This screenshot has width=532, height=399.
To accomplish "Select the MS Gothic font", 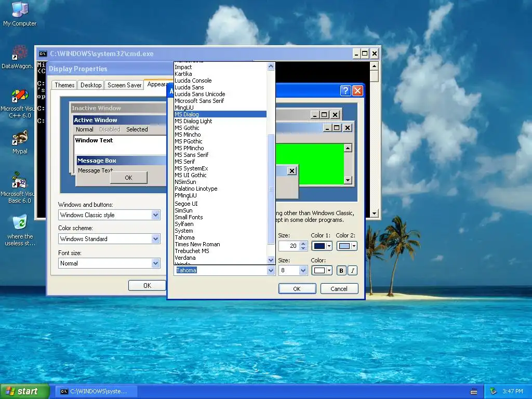I will tap(220, 128).
